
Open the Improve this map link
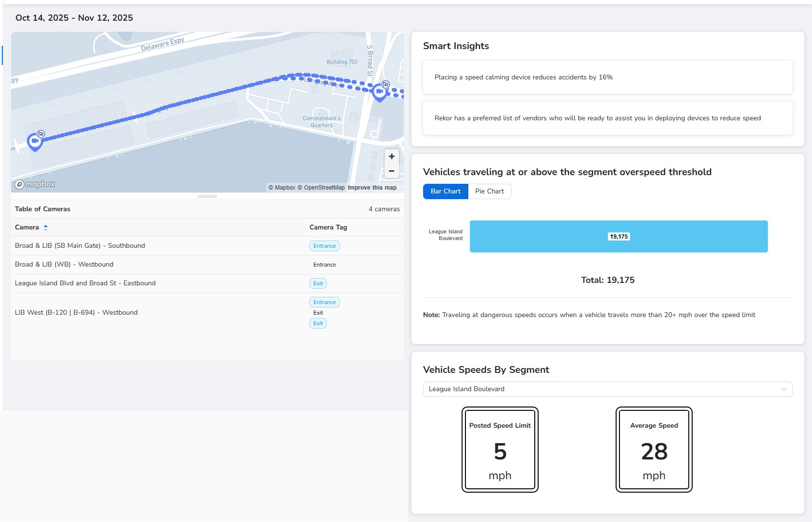(x=372, y=188)
